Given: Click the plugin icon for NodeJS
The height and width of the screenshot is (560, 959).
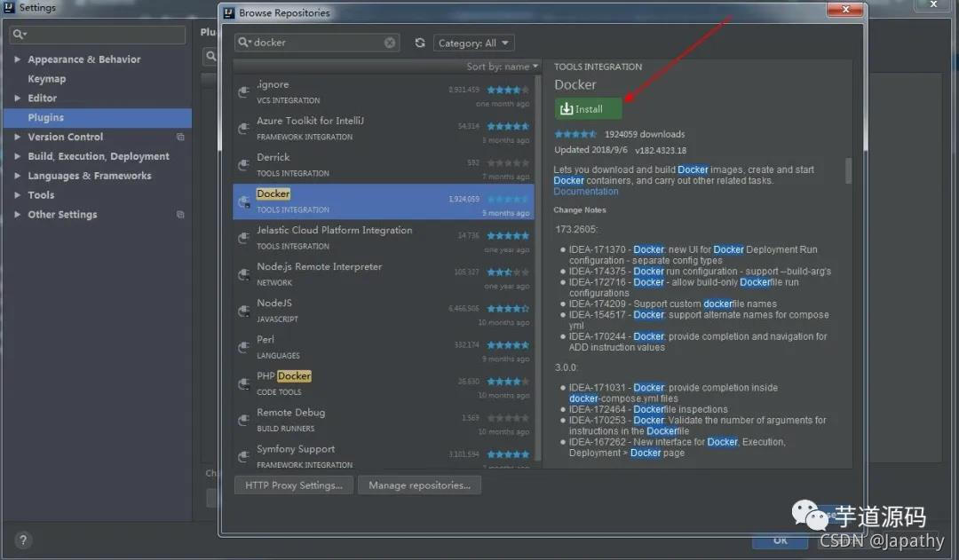Looking at the screenshot, I should point(243,312).
